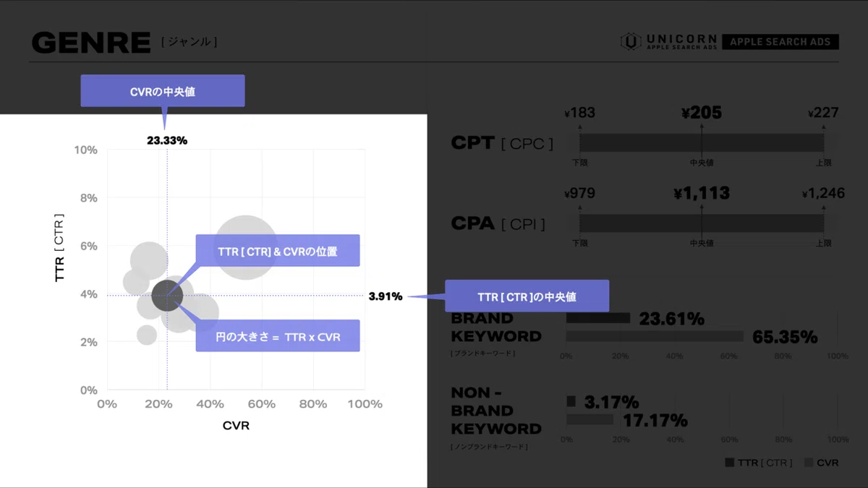Click the Non-Brand Keyword 17.17% CVR bar

[x=590, y=419]
